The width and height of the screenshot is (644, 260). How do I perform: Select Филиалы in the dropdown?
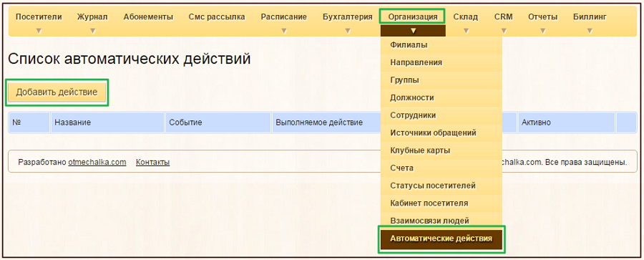click(x=441, y=45)
